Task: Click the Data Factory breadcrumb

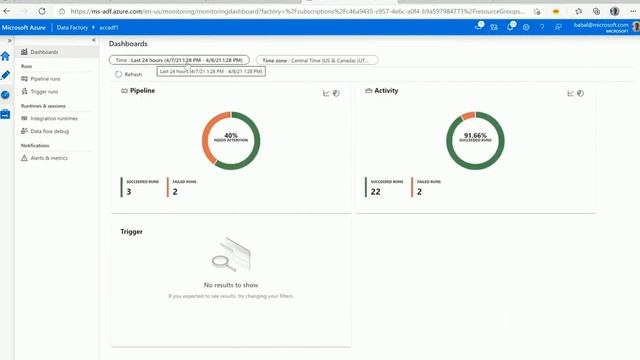Action: pyautogui.click(x=72, y=27)
